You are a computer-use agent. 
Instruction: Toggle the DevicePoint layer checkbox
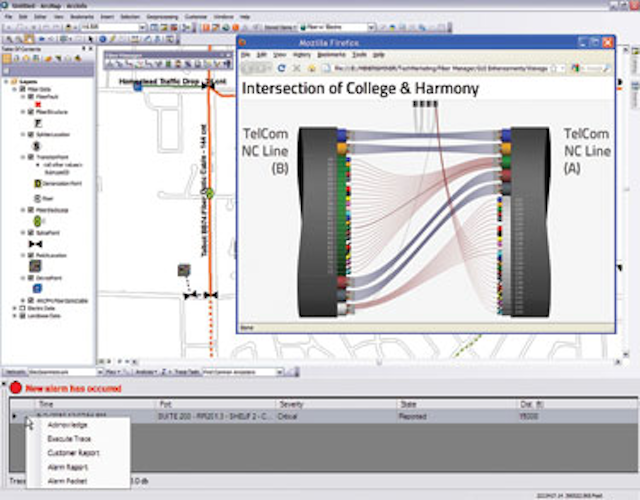[31, 278]
